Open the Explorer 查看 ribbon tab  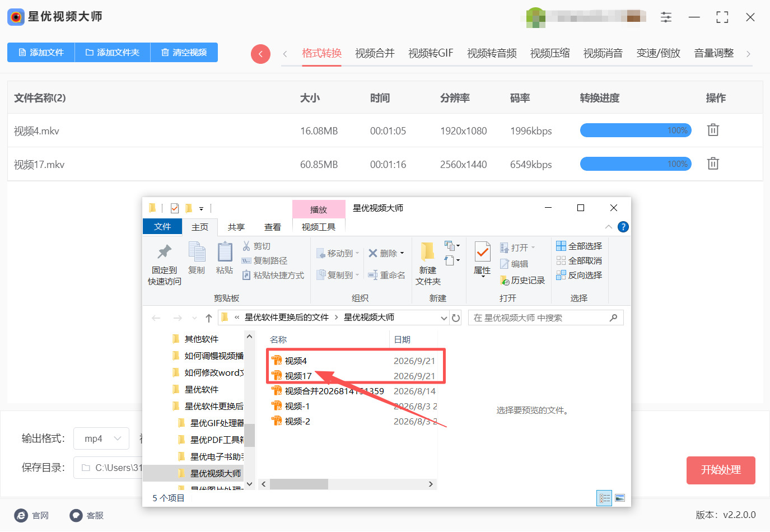[x=273, y=227]
